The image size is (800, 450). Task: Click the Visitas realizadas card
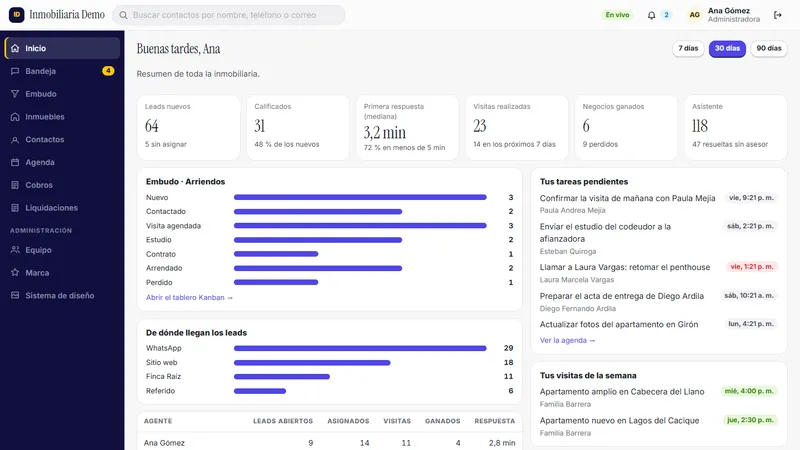[x=517, y=128]
